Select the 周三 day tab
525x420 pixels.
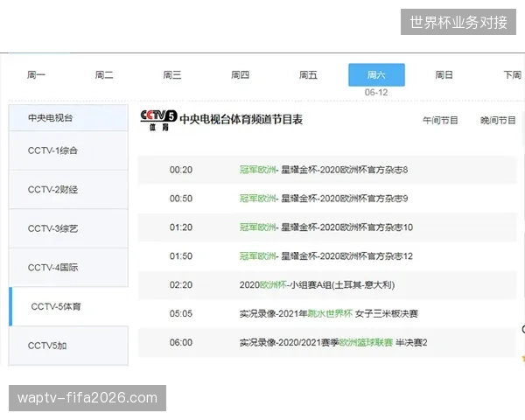172,74
